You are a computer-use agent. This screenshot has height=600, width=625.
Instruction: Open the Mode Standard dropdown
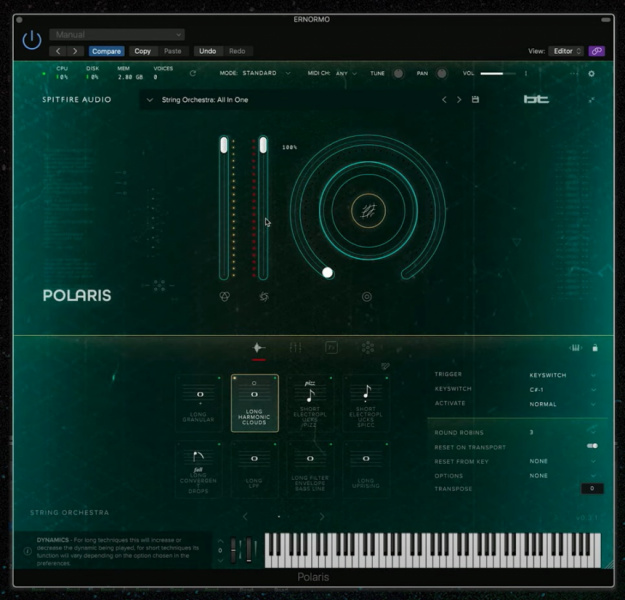[x=266, y=73]
